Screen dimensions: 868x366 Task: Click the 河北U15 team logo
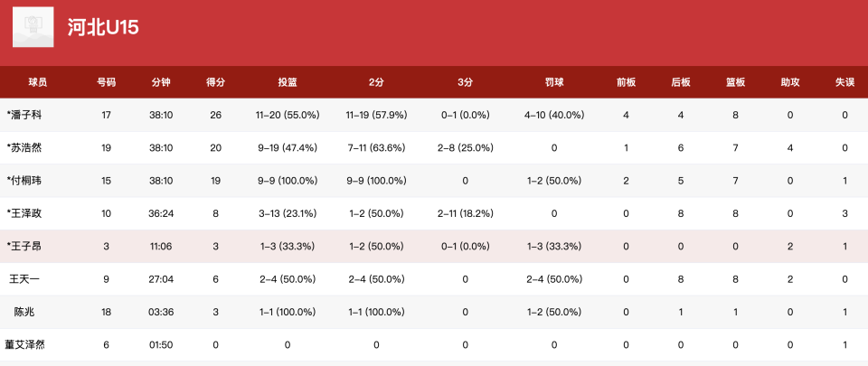(33, 27)
